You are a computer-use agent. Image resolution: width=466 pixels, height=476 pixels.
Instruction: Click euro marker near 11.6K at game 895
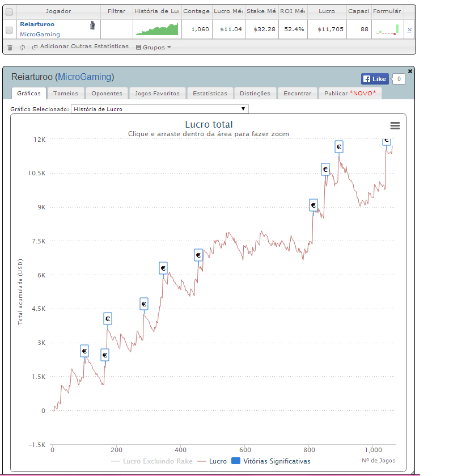(339, 147)
